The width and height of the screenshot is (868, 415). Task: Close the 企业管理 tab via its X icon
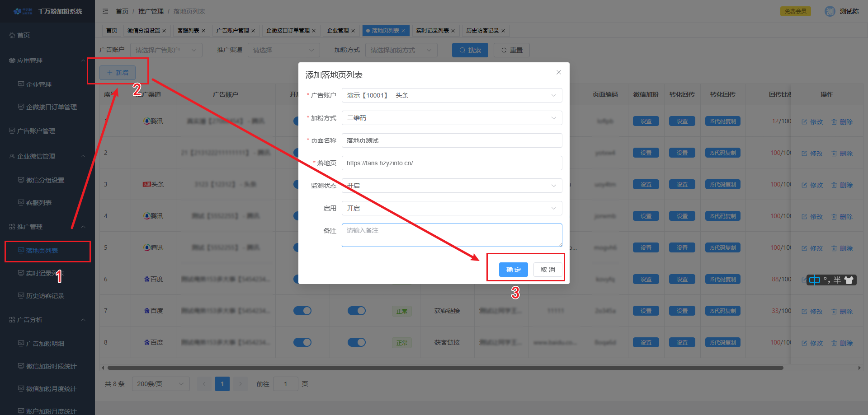[353, 31]
